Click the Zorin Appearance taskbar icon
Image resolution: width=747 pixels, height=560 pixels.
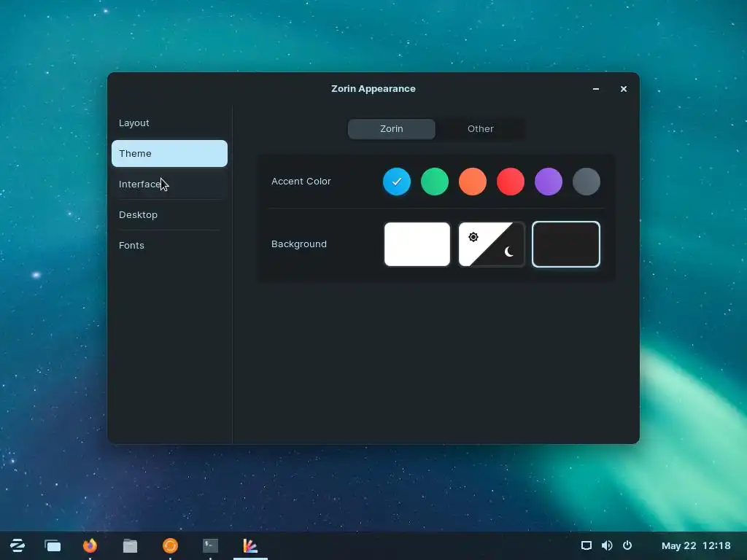pyautogui.click(x=250, y=545)
